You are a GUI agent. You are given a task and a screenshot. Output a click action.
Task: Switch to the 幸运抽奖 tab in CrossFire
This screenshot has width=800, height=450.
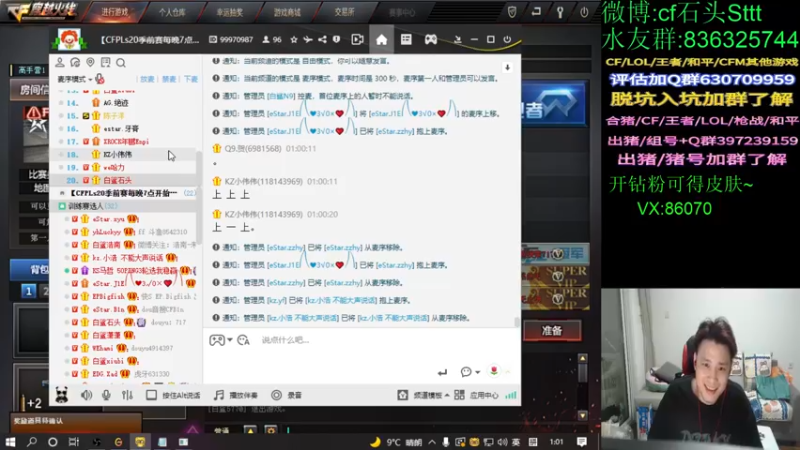tap(230, 12)
